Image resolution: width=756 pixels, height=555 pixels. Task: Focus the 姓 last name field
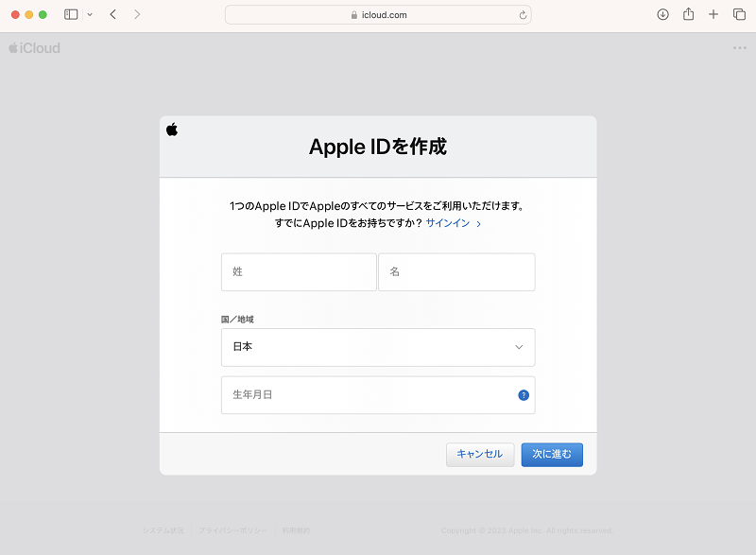pyautogui.click(x=299, y=272)
